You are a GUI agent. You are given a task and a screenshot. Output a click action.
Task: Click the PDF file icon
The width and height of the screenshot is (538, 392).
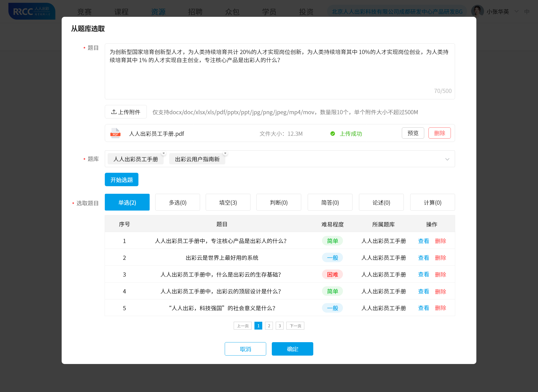pyautogui.click(x=115, y=133)
